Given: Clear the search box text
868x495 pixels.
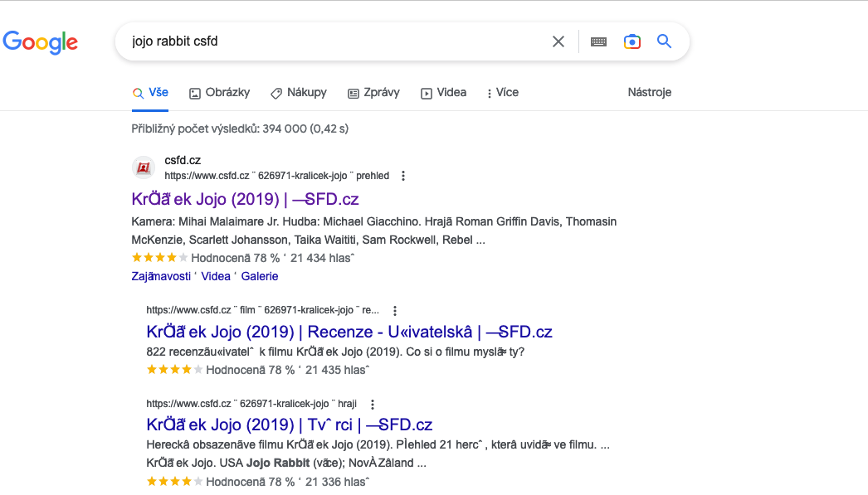Looking at the screenshot, I should coord(558,41).
